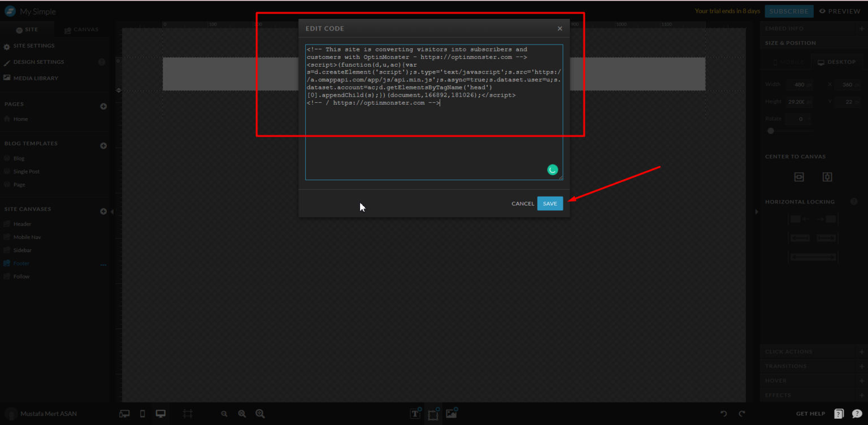The height and width of the screenshot is (425, 868).
Task: Select the Desktop size toggle
Action: [836, 62]
